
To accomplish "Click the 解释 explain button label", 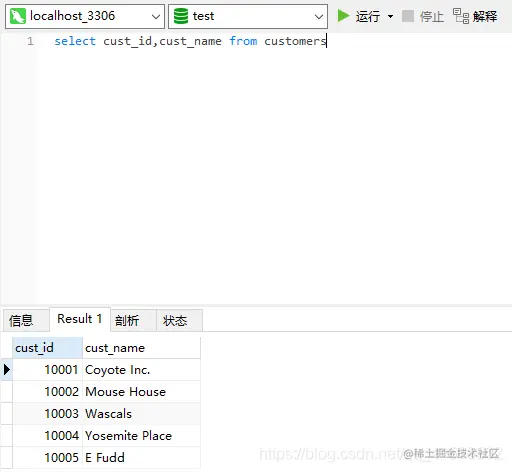I will click(x=485, y=16).
